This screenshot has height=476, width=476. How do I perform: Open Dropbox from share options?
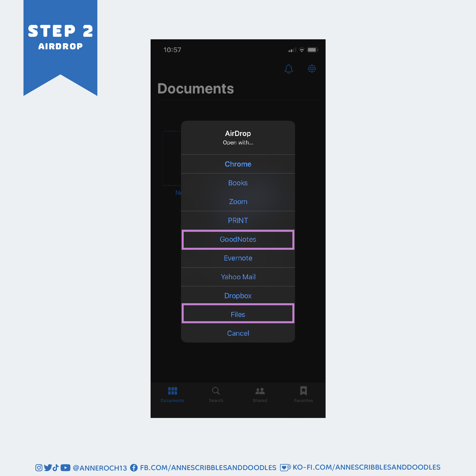[238, 295]
